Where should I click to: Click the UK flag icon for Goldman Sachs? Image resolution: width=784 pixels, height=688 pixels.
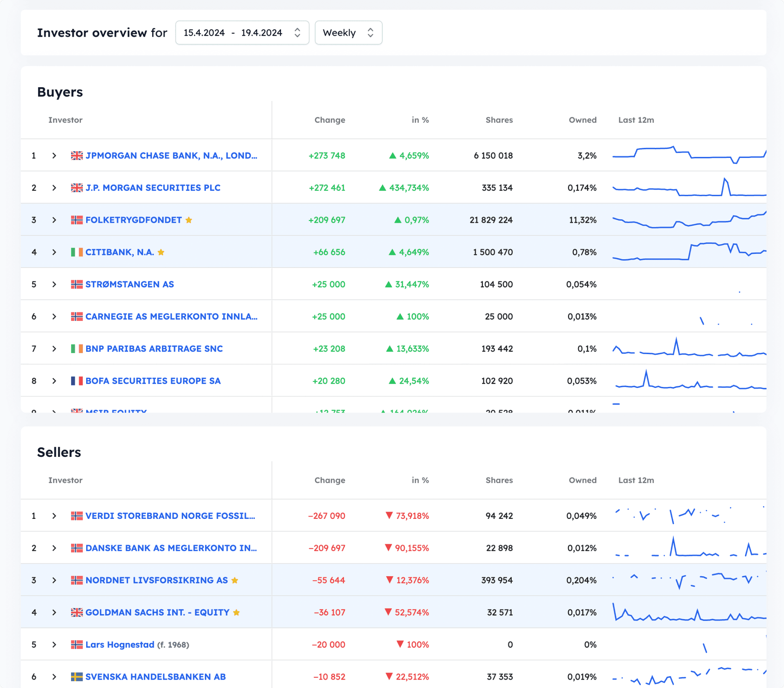(x=77, y=613)
